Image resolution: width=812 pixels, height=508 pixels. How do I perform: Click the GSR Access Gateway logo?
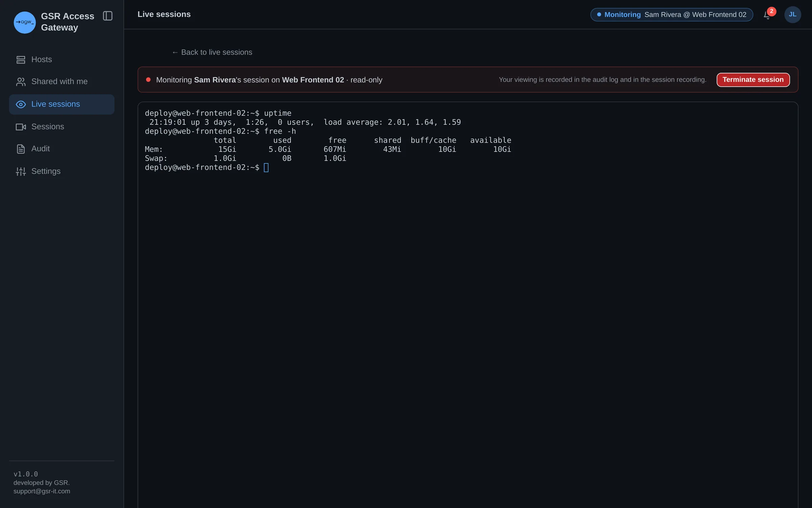[x=25, y=22]
